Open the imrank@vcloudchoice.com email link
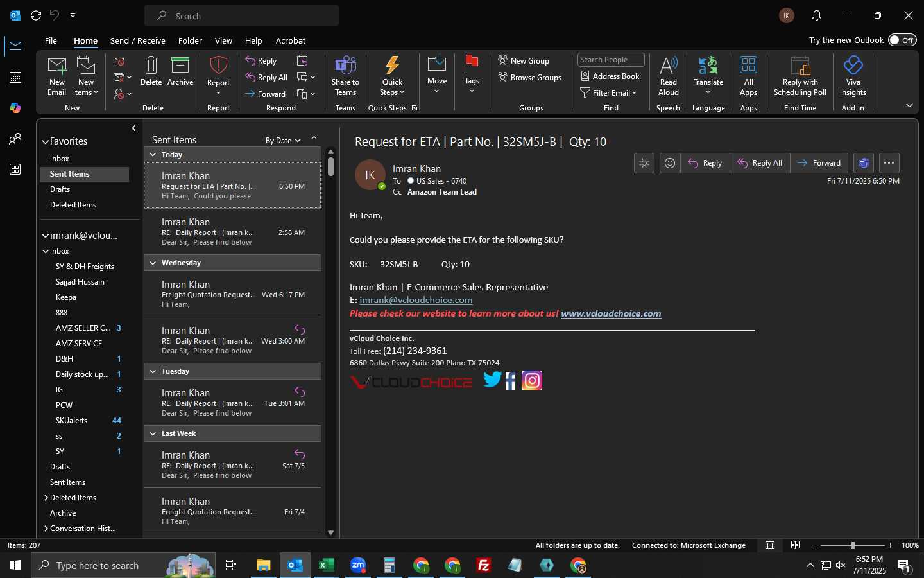924x578 pixels. click(x=416, y=300)
